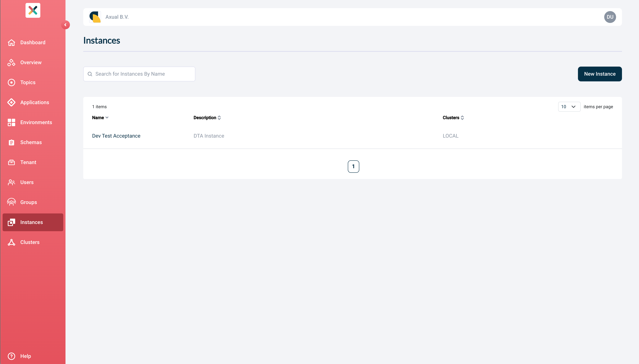Click the Groups people icon
639x364 pixels.
[11, 202]
